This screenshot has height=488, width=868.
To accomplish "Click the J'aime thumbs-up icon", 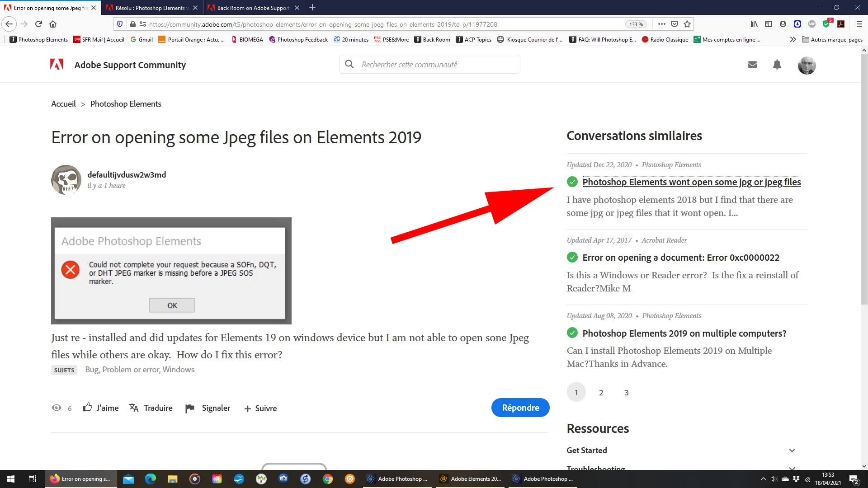I will pos(87,408).
